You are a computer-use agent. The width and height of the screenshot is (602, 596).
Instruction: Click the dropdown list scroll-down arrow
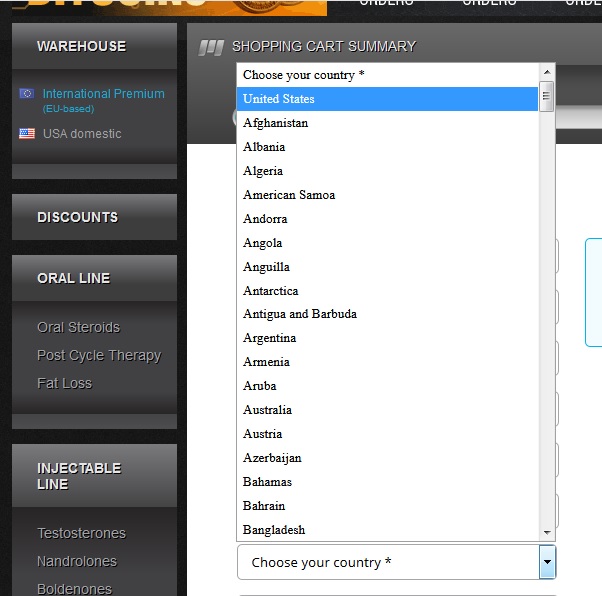(x=547, y=532)
